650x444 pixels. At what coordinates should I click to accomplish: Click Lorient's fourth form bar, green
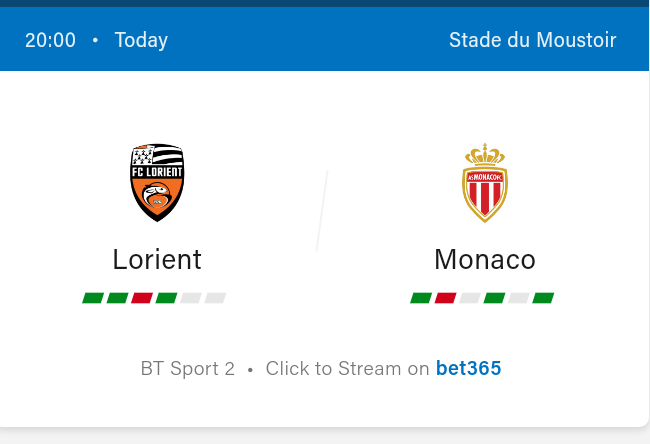[x=166, y=298]
